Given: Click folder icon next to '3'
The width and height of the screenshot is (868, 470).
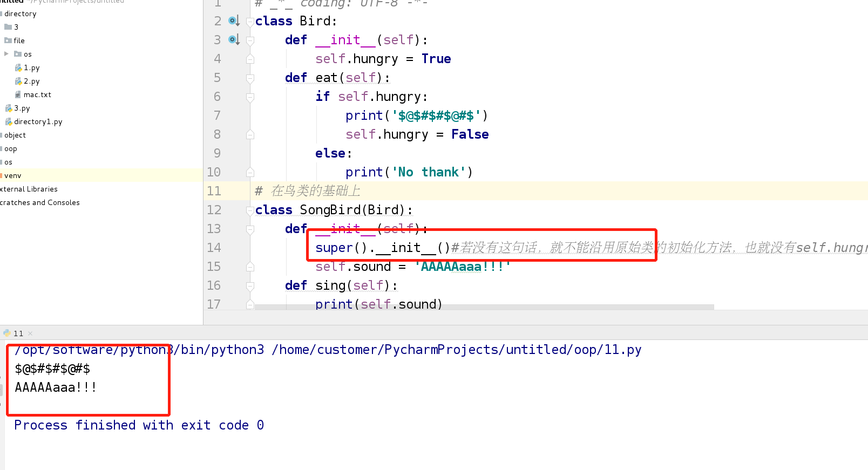Looking at the screenshot, I should point(8,27).
